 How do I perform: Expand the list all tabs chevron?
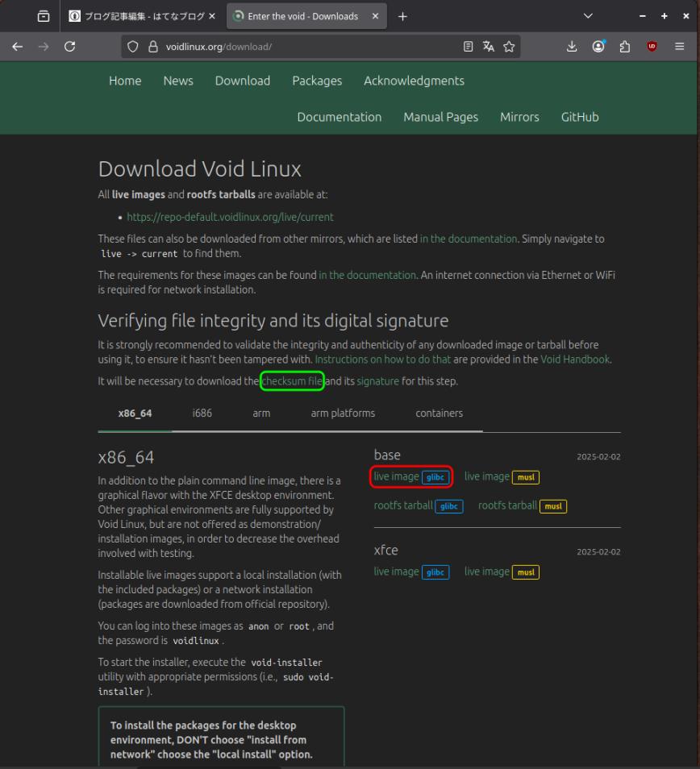click(588, 16)
